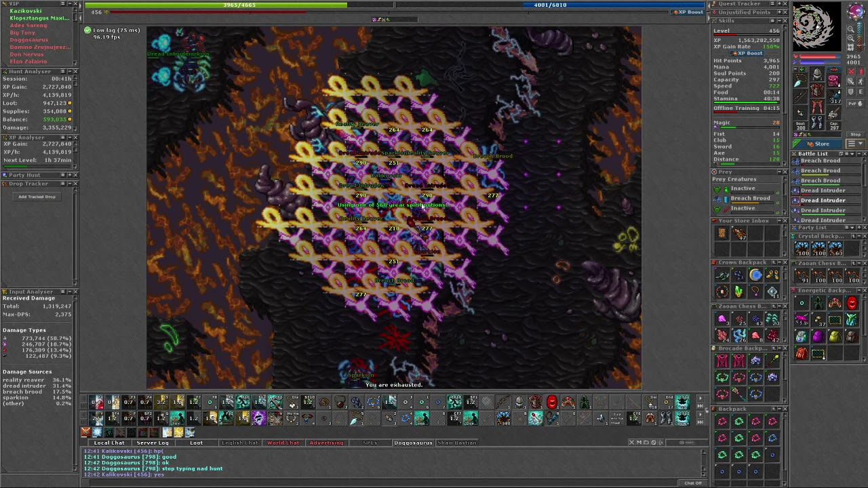Select red item in Energetic Backpack
Viewport: 868px width, 488px height.
click(852, 303)
